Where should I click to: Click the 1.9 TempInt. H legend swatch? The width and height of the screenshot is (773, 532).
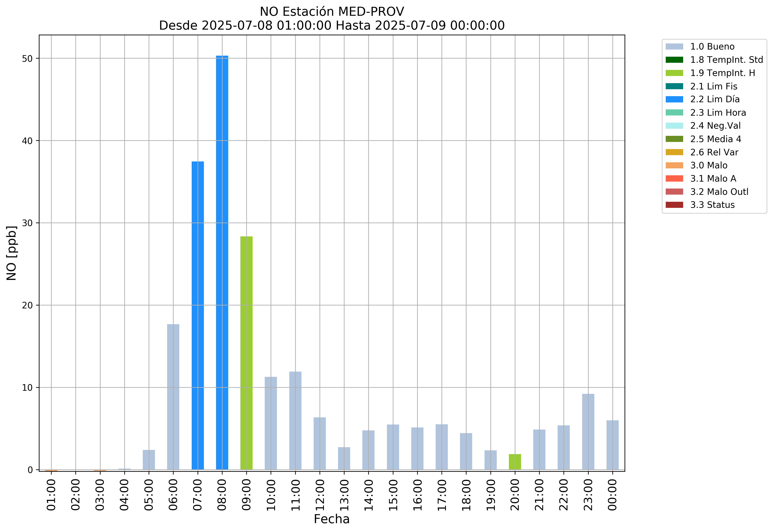(x=674, y=73)
